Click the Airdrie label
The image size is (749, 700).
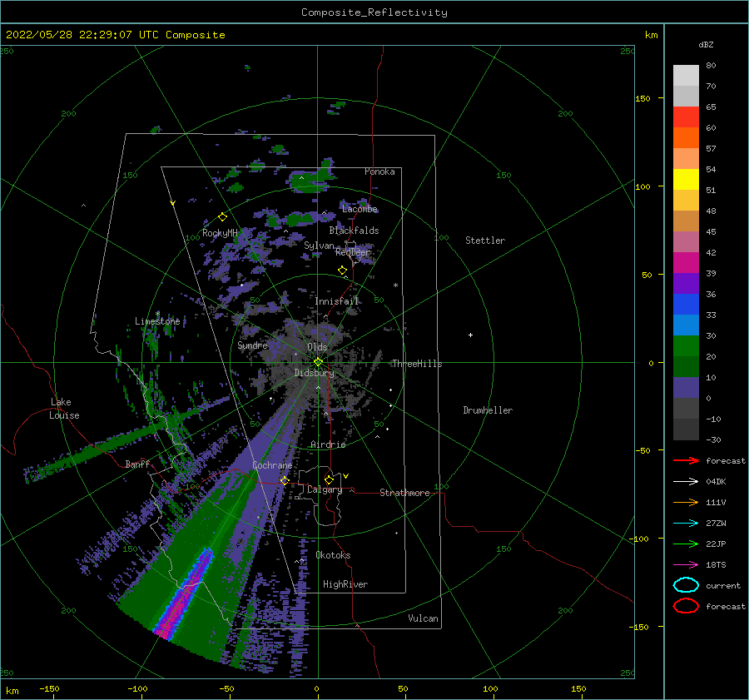coord(328,444)
